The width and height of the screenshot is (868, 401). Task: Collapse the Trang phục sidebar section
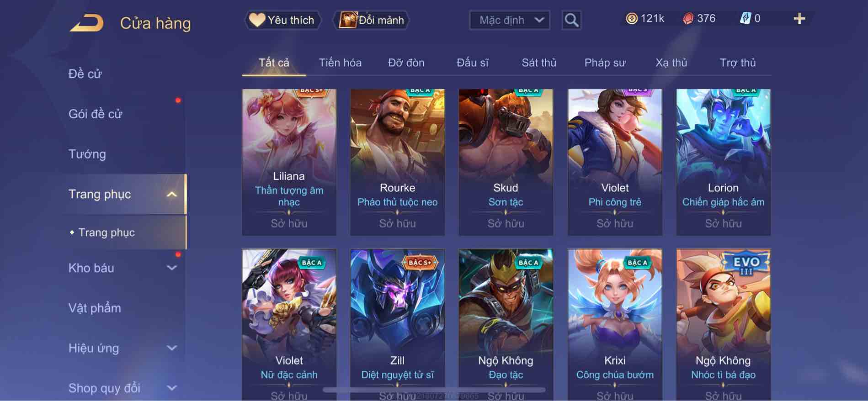pyautogui.click(x=171, y=194)
